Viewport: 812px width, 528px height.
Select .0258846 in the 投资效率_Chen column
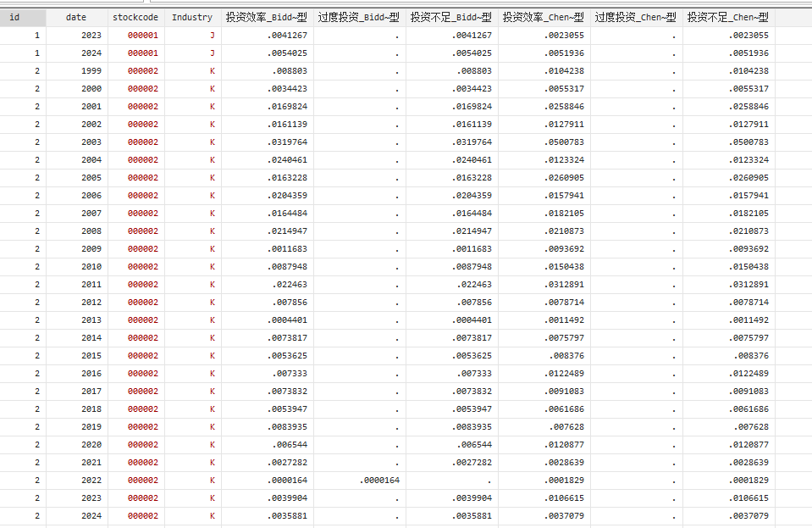point(544,106)
